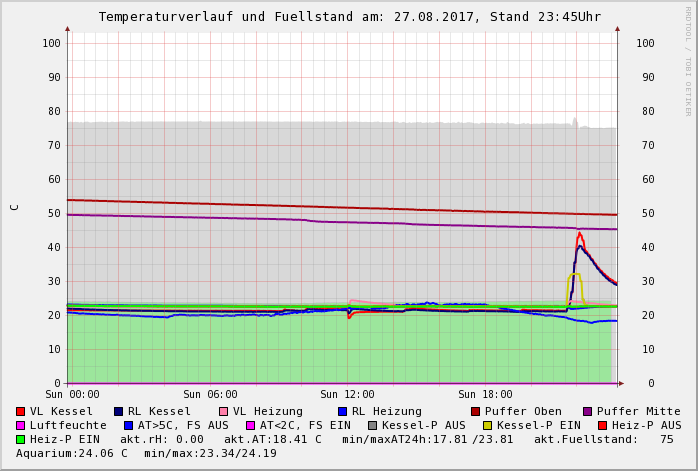Select the 'AT>5C, FS AUS' legend label
698x471 pixels.
[183, 426]
